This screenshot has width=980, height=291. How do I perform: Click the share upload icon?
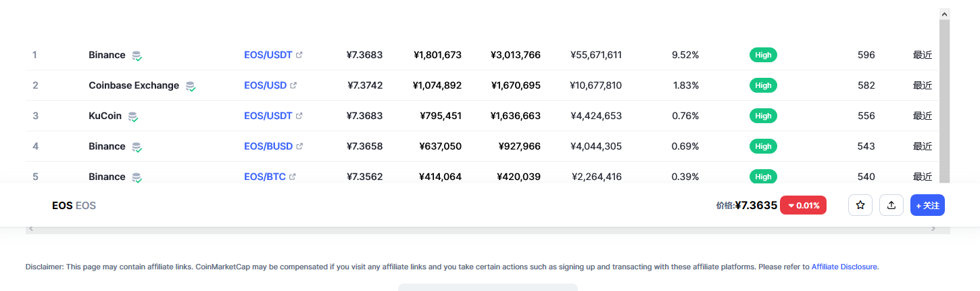pyautogui.click(x=891, y=205)
